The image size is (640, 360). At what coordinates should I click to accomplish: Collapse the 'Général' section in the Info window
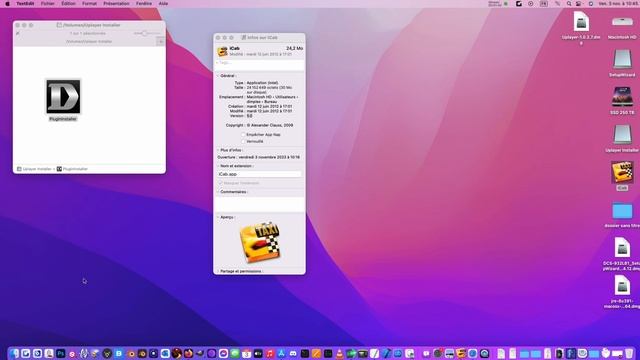pyautogui.click(x=218, y=76)
